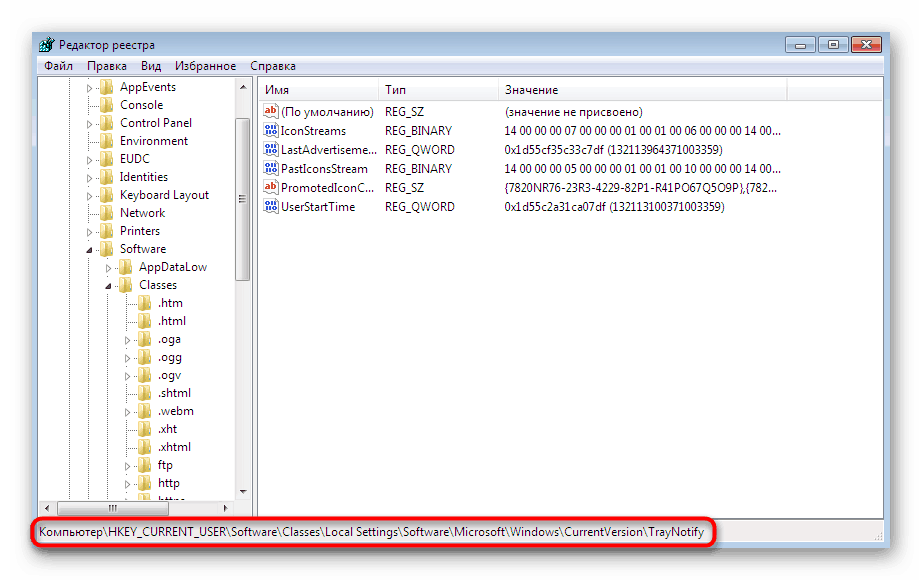The image size is (922, 580).
Task: Click the PastIconsStream binary value icon
Action: coord(270,168)
